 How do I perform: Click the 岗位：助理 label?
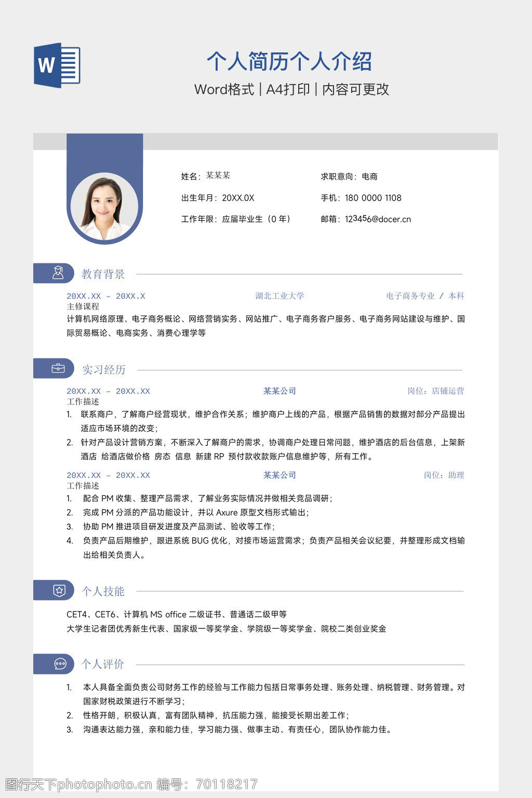[x=443, y=475]
